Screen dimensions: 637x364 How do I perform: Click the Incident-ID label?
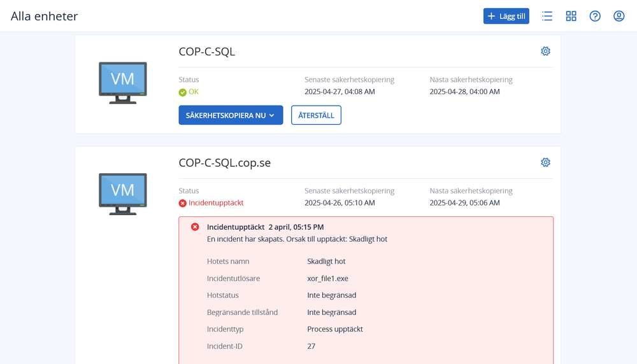(225, 346)
